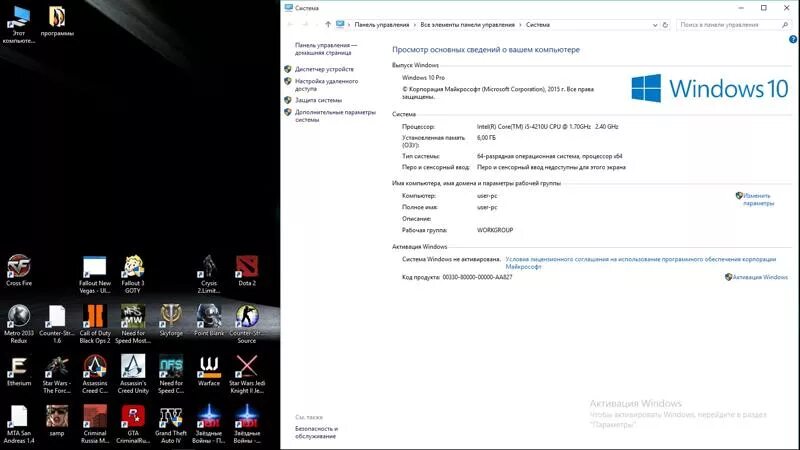Click Star Wars The Force shortcut
Image resolution: width=800 pixels, height=450 pixels.
[x=57, y=374]
